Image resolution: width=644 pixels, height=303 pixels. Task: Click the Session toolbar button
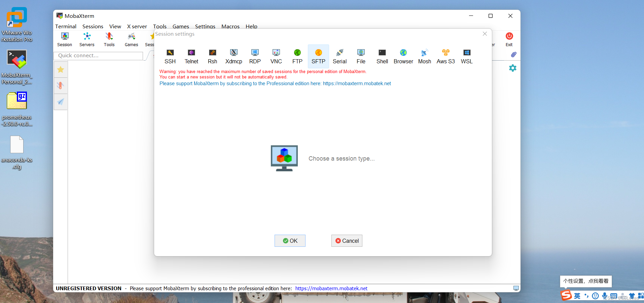coord(65,39)
